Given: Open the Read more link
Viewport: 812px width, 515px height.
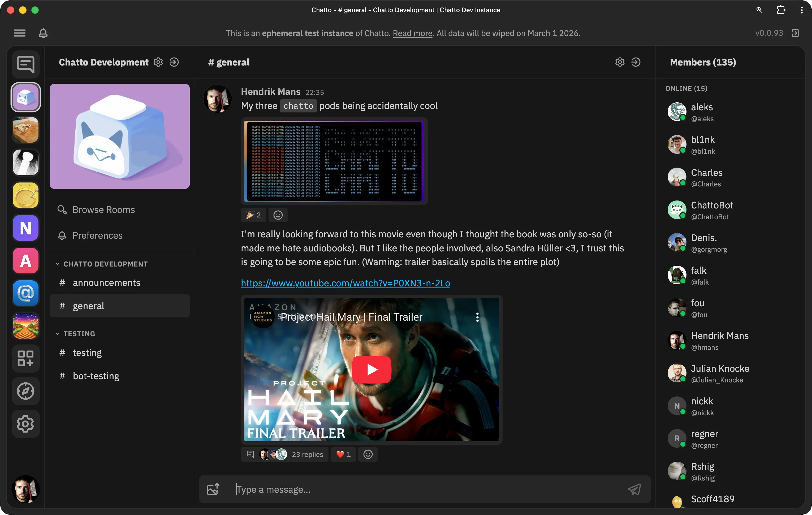Looking at the screenshot, I should [412, 33].
